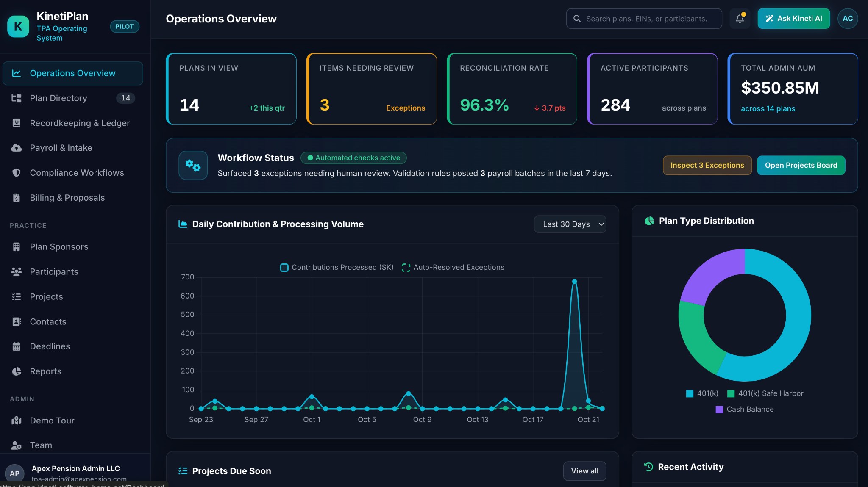Image resolution: width=868 pixels, height=487 pixels.
Task: Toggle Auto-Resolved Exceptions legend series
Action: click(x=453, y=267)
